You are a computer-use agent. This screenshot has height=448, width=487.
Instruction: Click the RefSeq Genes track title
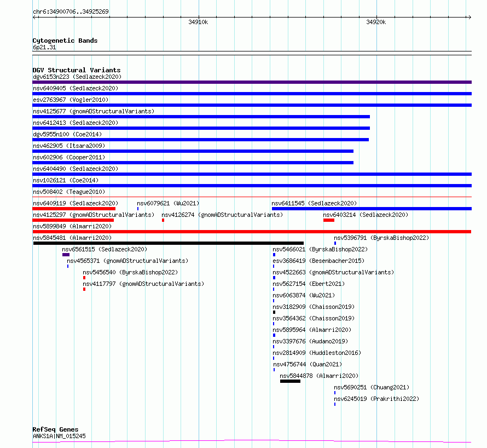tap(55, 429)
